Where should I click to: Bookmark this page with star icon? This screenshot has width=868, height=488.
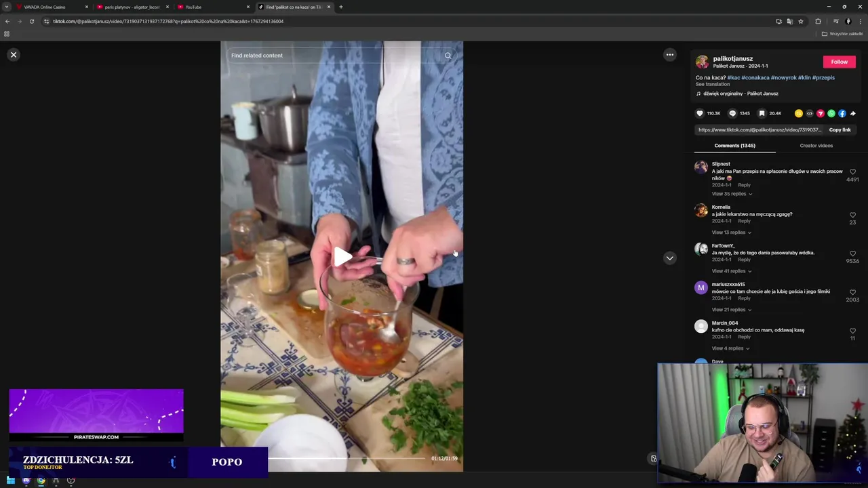[x=801, y=21]
